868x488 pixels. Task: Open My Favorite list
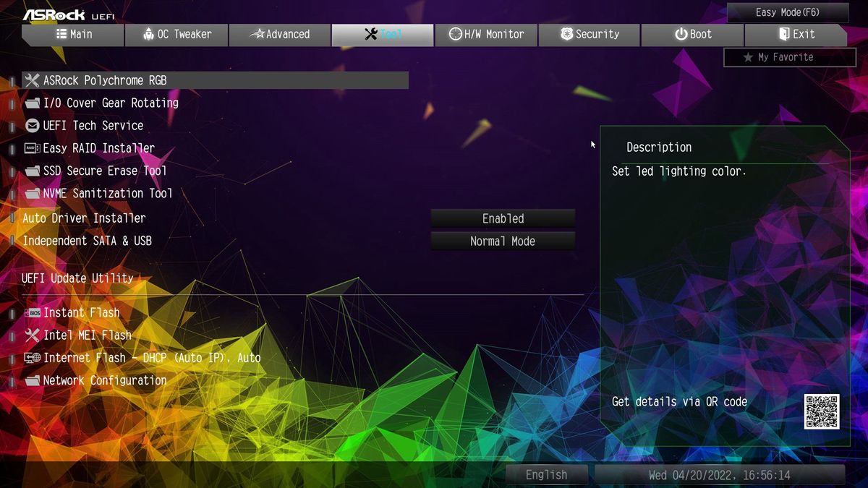coord(790,57)
